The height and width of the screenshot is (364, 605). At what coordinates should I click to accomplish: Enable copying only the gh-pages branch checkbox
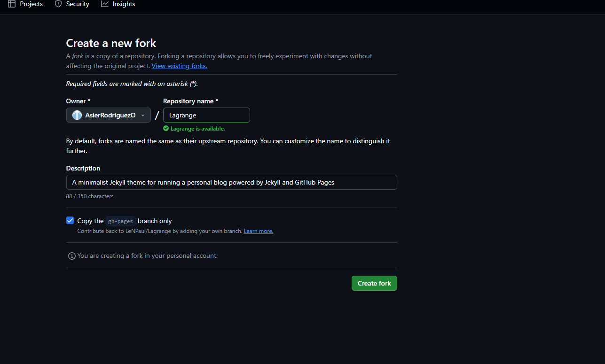pyautogui.click(x=70, y=221)
